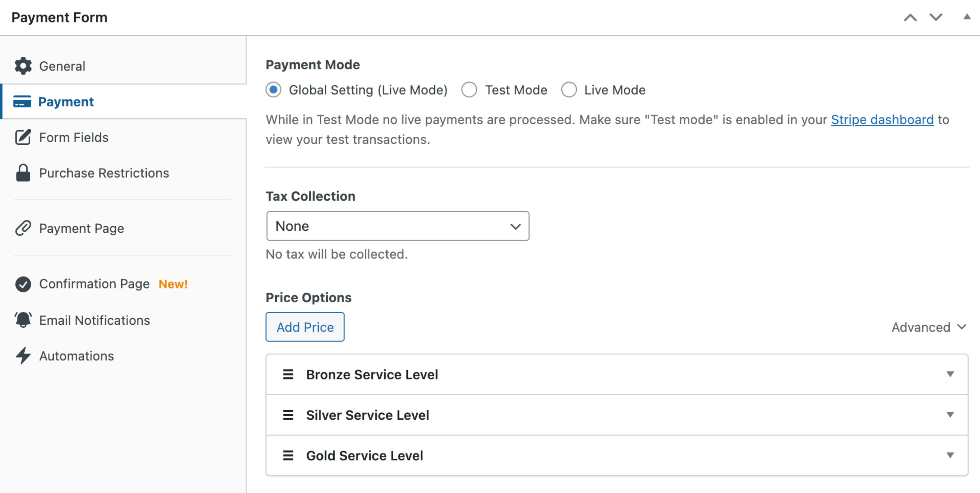Click the Gold Service Level drag handle
Image resolution: width=980 pixels, height=493 pixels.
point(288,456)
